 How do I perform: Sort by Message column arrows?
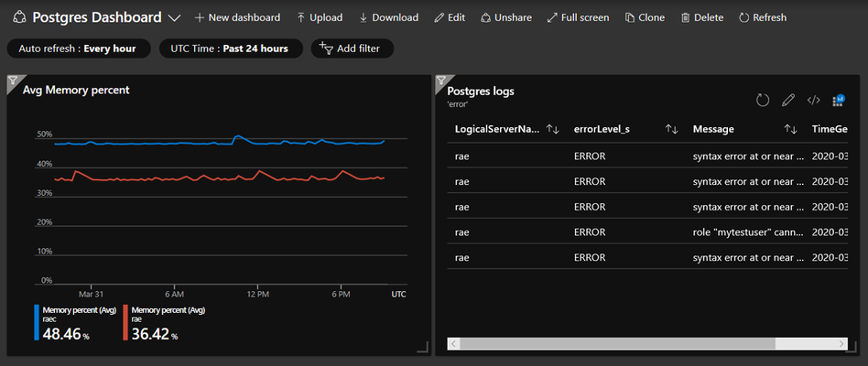pyautogui.click(x=790, y=129)
